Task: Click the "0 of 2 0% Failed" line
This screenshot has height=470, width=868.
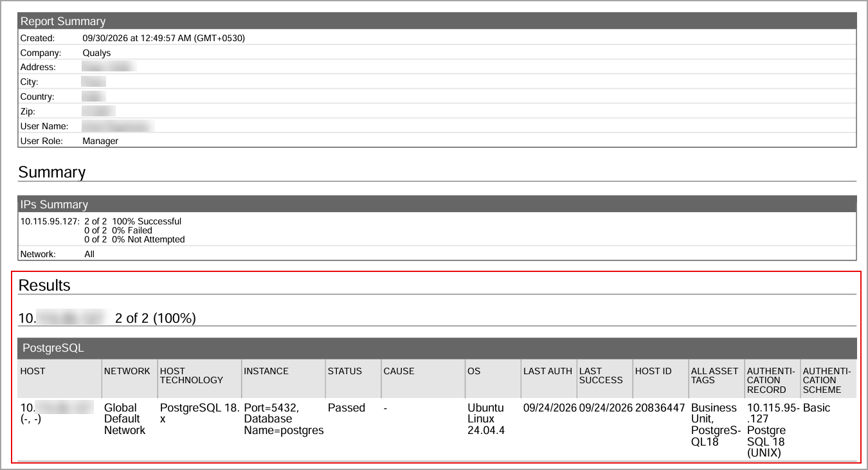Action: pos(118,230)
